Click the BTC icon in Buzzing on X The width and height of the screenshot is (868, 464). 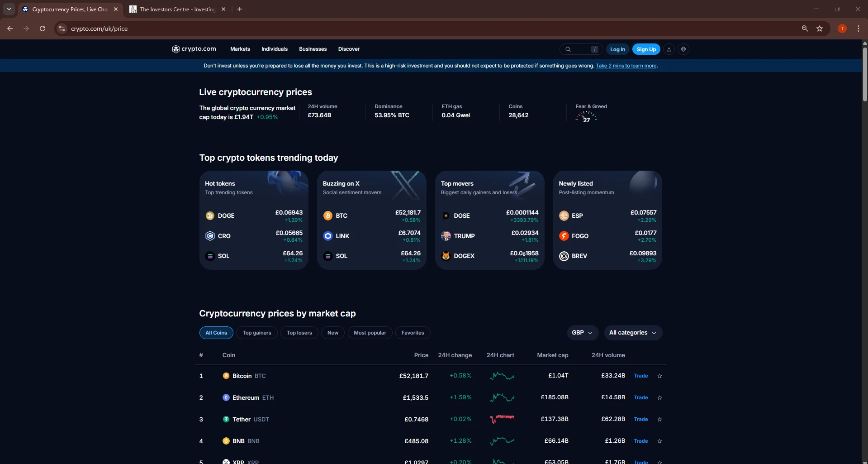[x=328, y=216]
